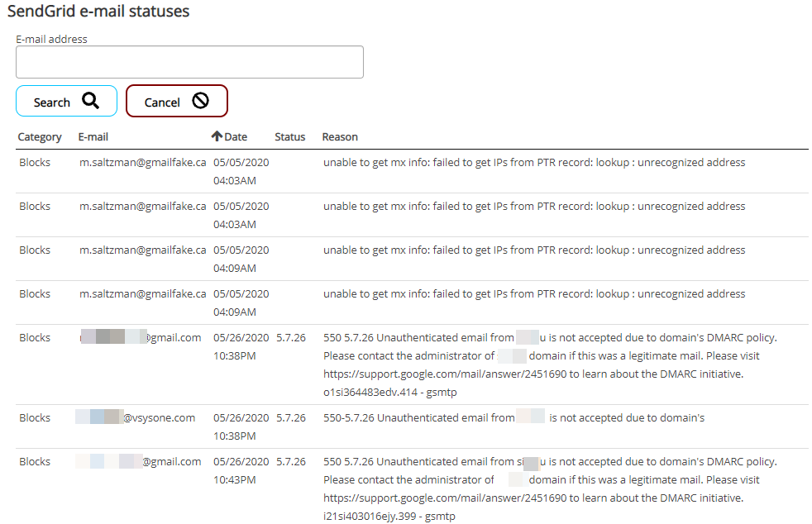Click the 10:43PM date cell

[x=235, y=480]
